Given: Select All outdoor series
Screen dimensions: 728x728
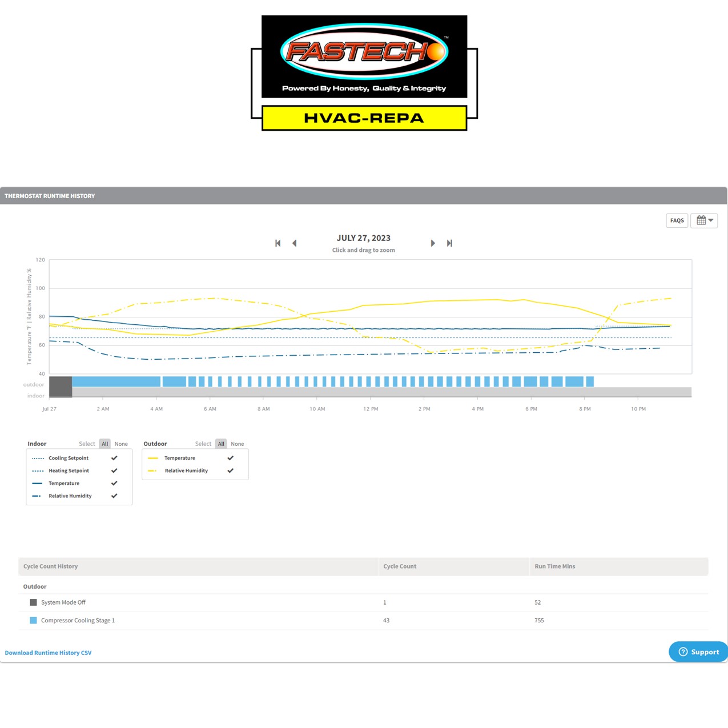Looking at the screenshot, I should coord(221,444).
